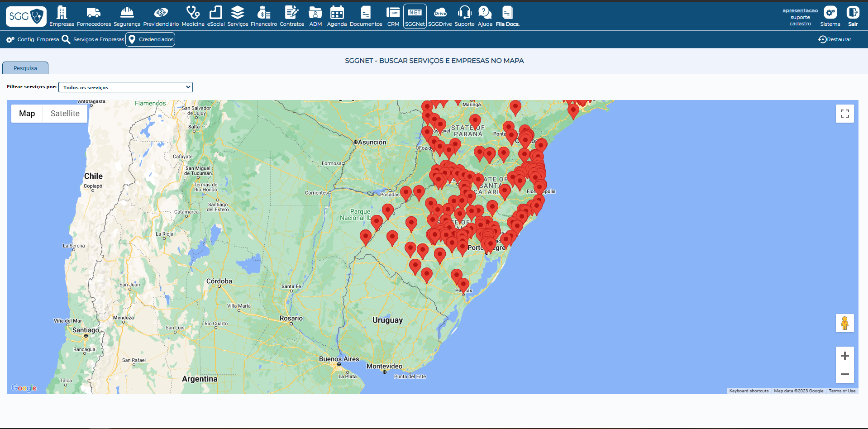
Task: Switch to standard Map view
Action: [27, 114]
